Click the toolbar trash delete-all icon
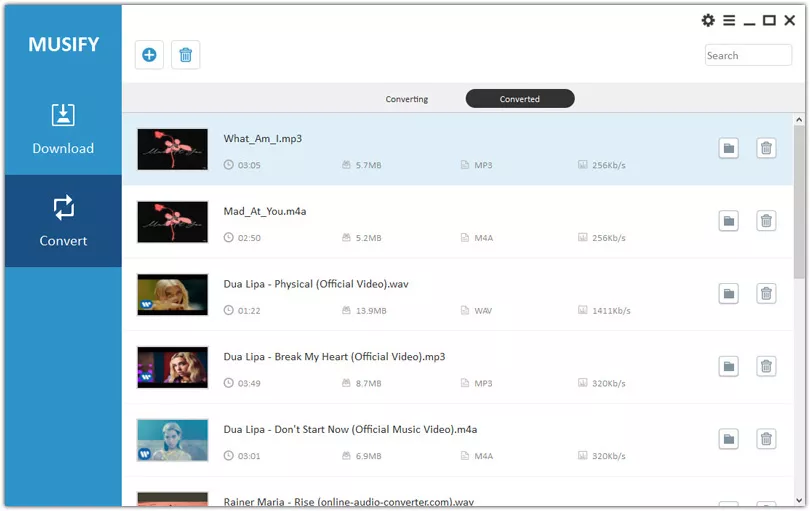This screenshot has width=810, height=511. tap(185, 55)
